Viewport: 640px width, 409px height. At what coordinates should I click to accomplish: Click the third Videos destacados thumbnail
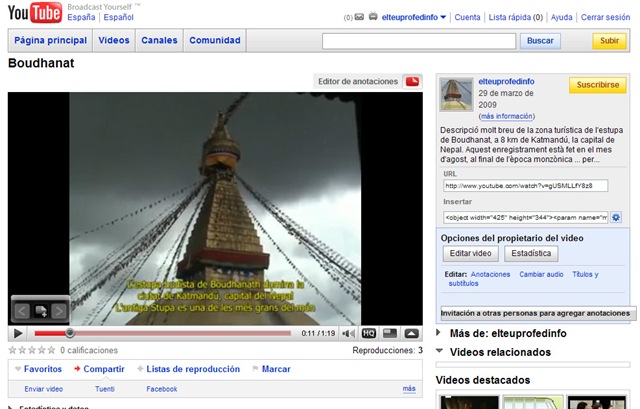click(596, 402)
